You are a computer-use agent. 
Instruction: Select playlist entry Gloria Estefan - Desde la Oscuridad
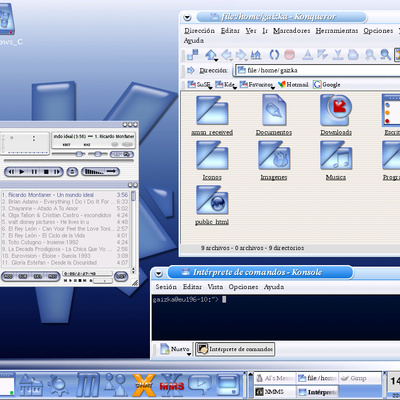pos(65,262)
